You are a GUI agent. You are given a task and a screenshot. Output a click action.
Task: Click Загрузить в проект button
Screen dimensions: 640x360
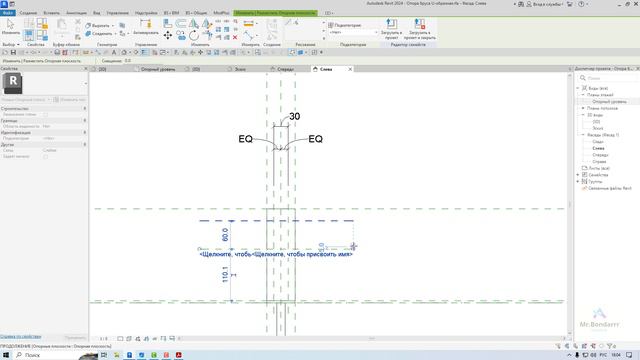391,29
